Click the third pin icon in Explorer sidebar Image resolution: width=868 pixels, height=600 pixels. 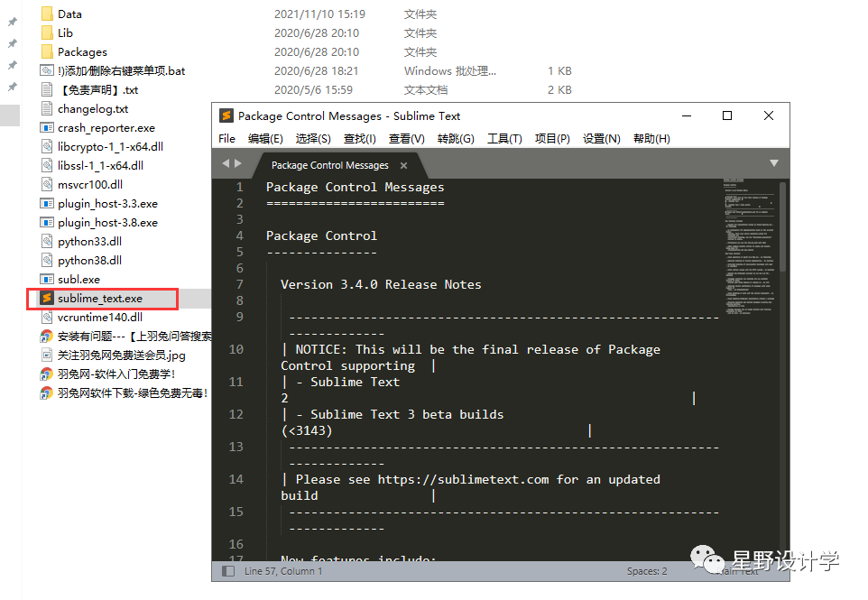(12, 65)
